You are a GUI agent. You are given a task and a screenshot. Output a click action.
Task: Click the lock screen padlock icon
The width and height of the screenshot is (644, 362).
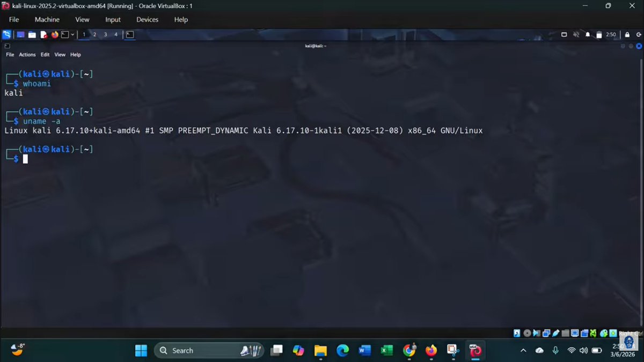click(627, 35)
